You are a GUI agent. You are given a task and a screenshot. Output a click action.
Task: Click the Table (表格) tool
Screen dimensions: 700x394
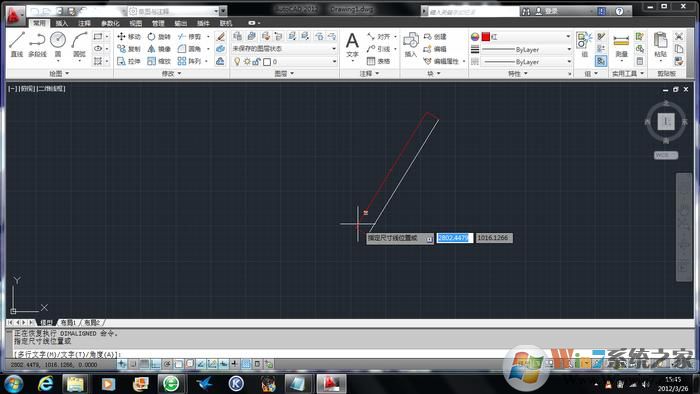coord(379,61)
